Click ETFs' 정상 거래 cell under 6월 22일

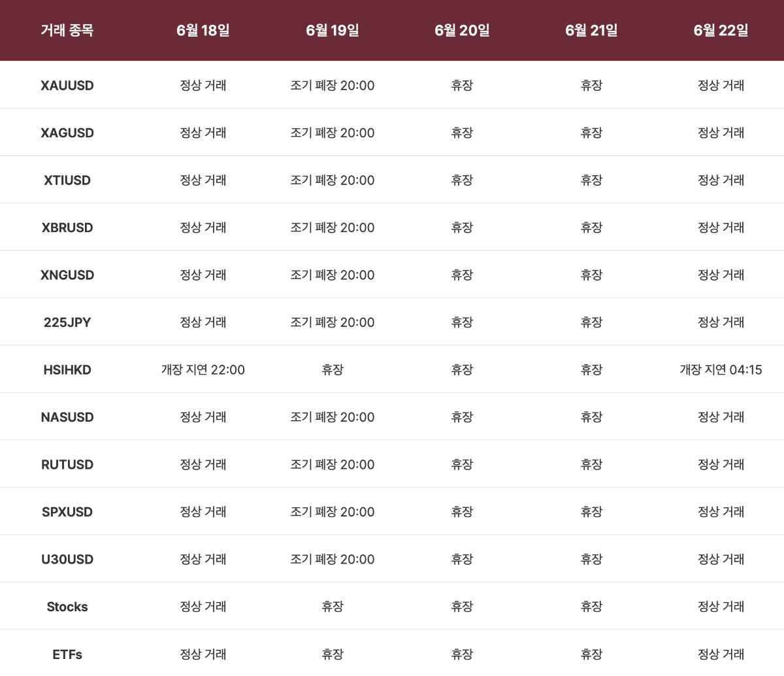click(x=721, y=654)
